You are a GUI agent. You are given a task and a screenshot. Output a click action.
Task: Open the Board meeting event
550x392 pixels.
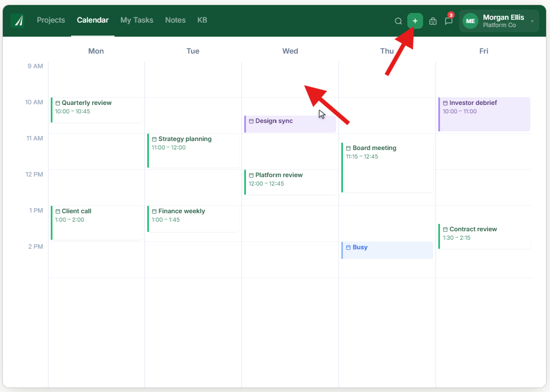point(387,168)
